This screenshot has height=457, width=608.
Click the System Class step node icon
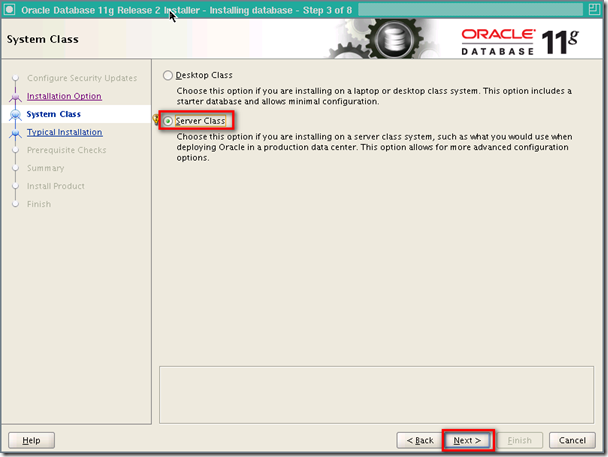16,115
